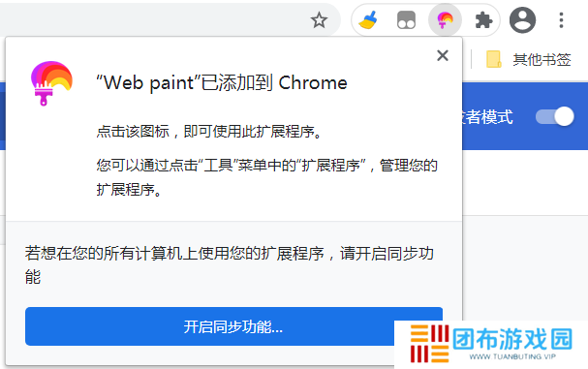Toggle the developer mode switch

click(x=555, y=116)
